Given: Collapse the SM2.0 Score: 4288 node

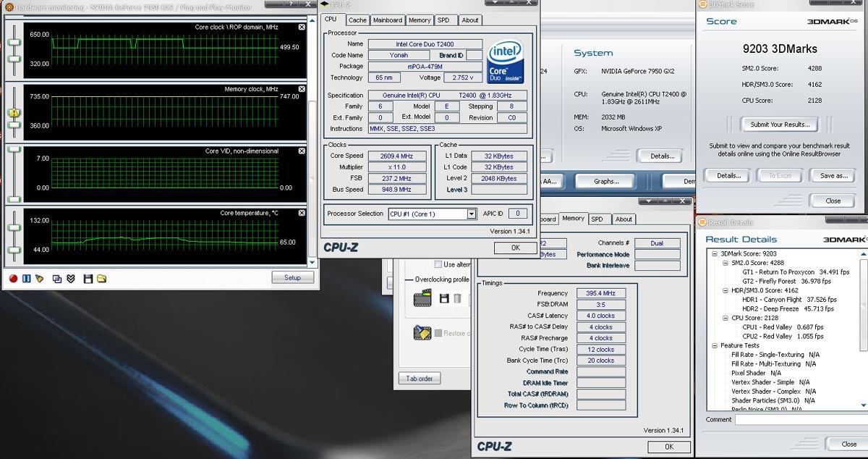Looking at the screenshot, I should (x=726, y=263).
